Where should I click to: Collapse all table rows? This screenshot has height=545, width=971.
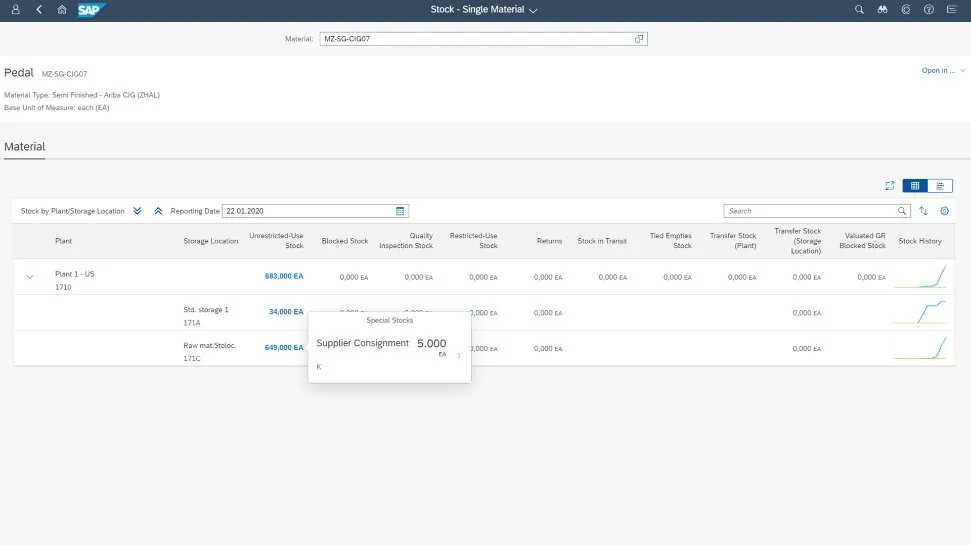[158, 211]
